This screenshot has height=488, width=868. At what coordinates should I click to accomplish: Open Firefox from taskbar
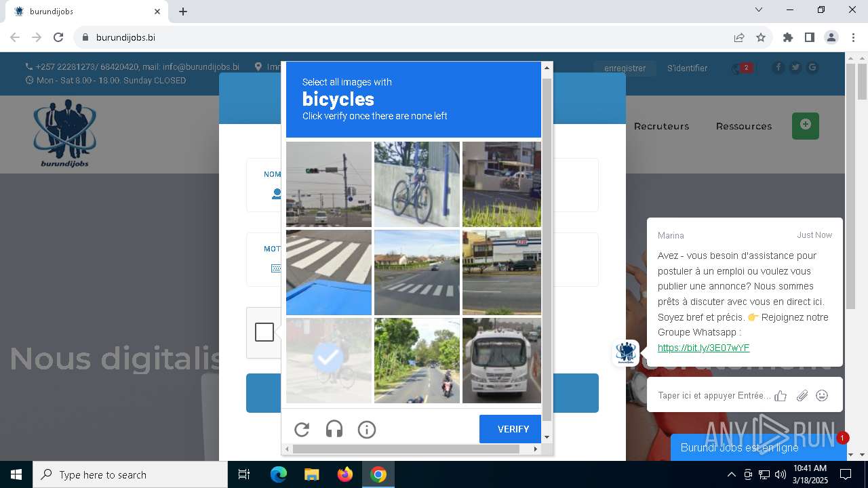(345, 474)
